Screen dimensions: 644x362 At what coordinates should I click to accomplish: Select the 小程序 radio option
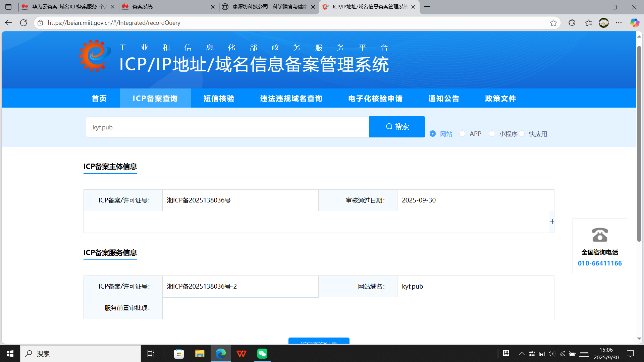point(492,134)
